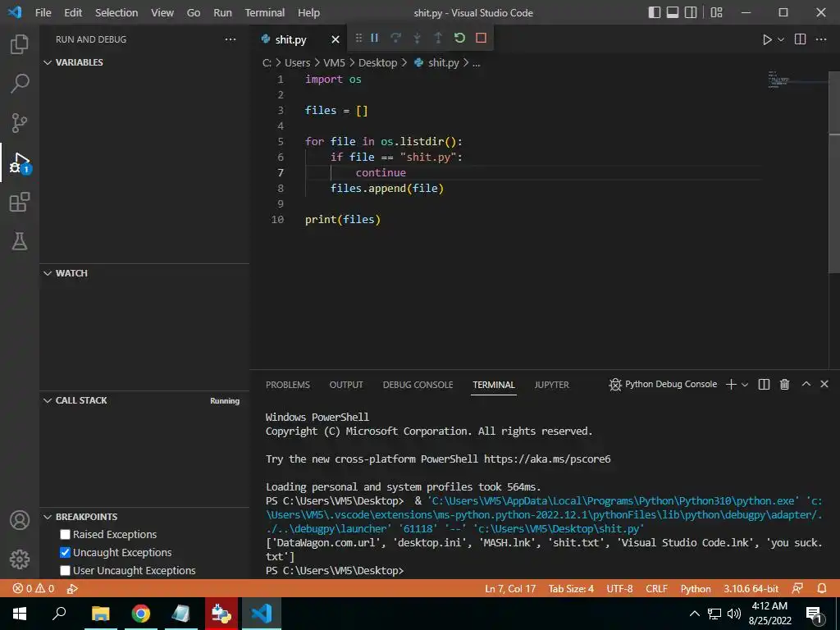Image resolution: width=840 pixels, height=630 pixels.
Task: Open the Manage gear icon
Action: click(20, 559)
